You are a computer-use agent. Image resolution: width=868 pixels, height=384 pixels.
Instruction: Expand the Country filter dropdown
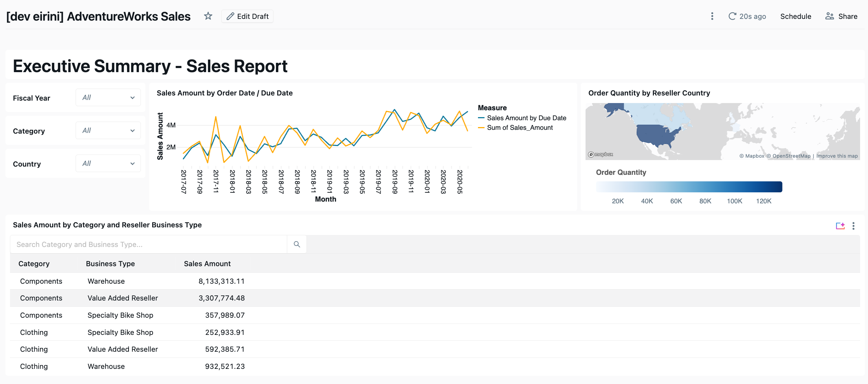(x=108, y=163)
